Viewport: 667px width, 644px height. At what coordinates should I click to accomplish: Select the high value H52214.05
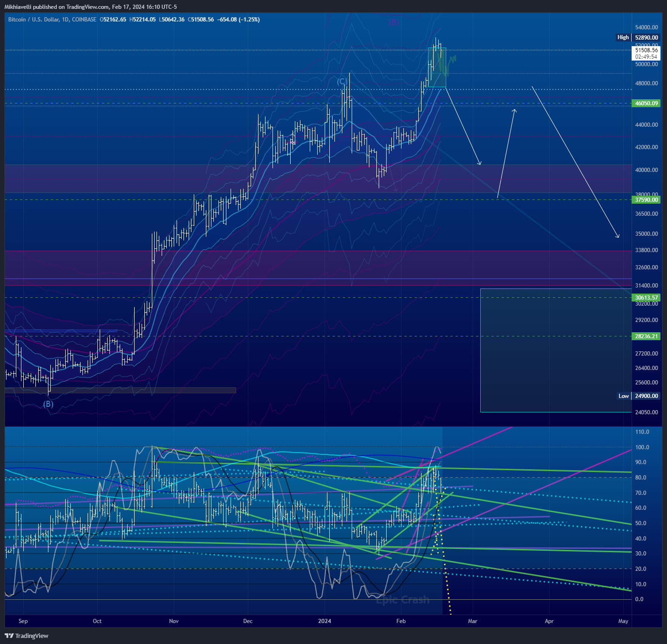[x=143, y=20]
